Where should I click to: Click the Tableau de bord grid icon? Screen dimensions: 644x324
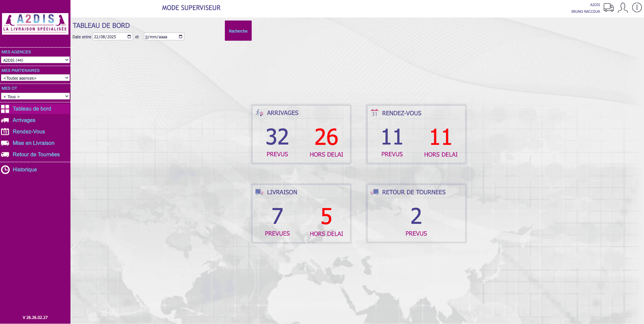coord(5,109)
